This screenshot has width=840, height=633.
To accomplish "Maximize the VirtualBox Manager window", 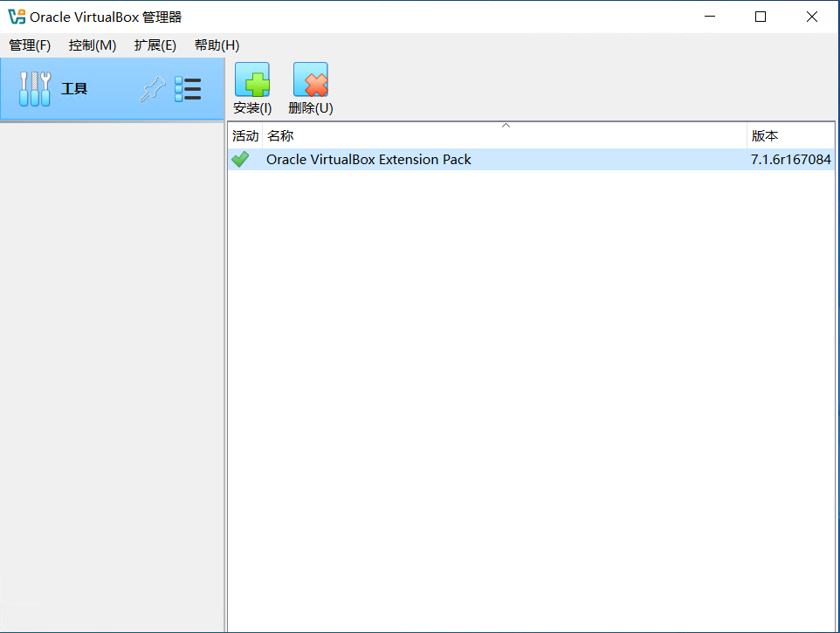I will (x=761, y=17).
